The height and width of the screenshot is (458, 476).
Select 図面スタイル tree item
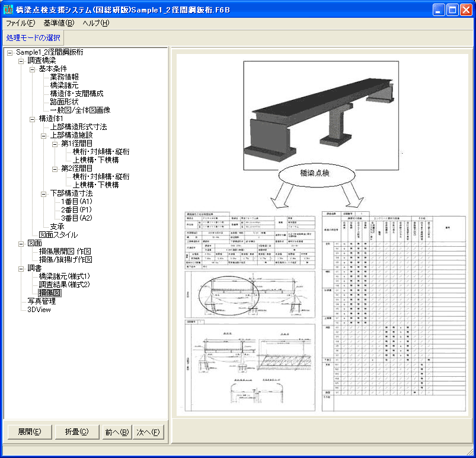click(58, 234)
